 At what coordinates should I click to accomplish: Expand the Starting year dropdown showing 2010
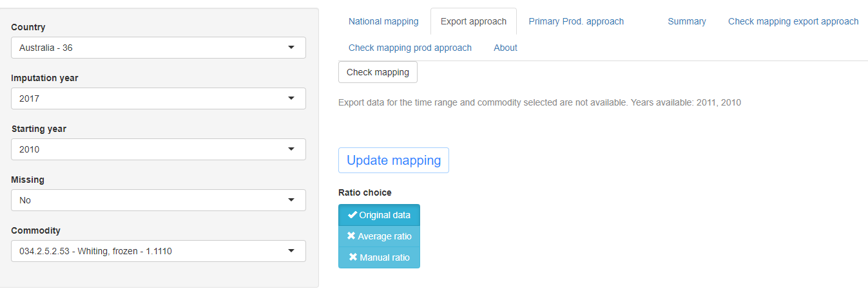(x=158, y=149)
